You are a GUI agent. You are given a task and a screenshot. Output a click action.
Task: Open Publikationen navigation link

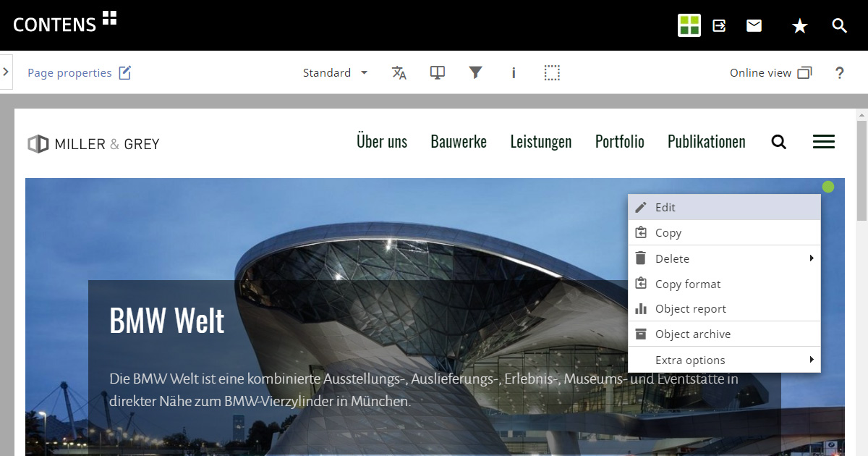pos(707,142)
